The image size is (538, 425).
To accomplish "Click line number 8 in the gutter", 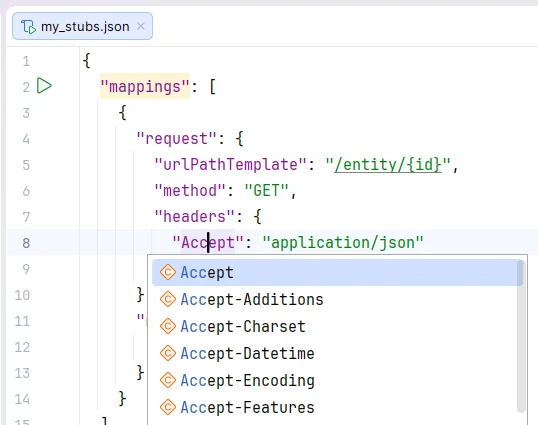I will point(26,243).
